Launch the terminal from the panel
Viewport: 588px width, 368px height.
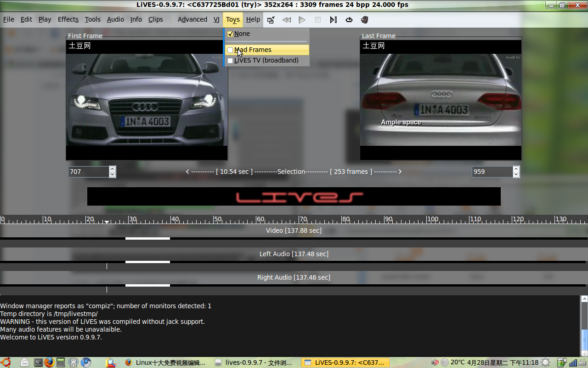(39, 362)
